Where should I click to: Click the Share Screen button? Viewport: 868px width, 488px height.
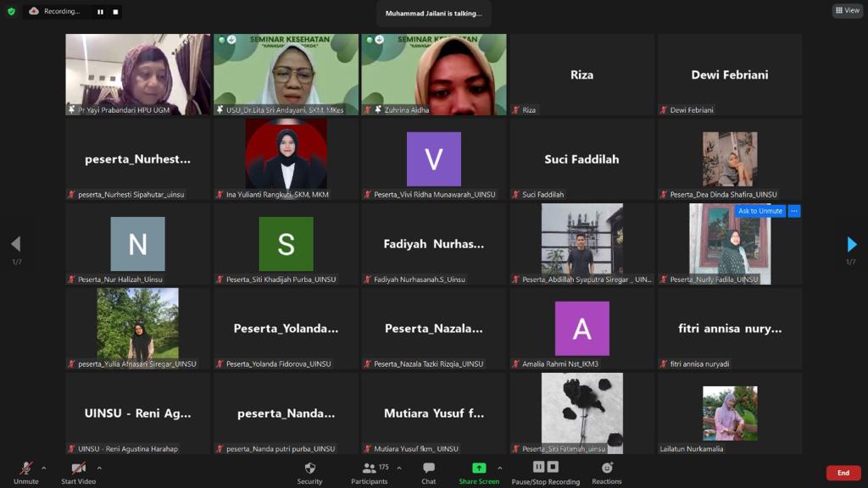[x=479, y=473]
